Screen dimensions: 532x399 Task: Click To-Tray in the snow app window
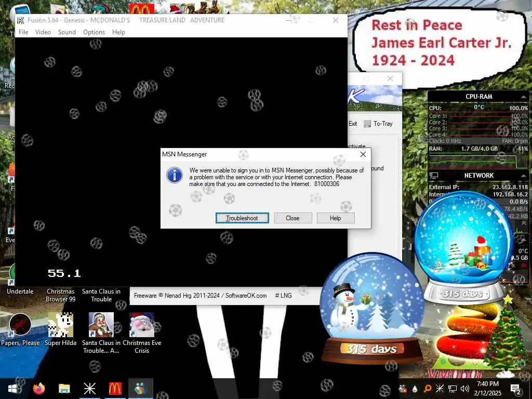click(x=378, y=124)
